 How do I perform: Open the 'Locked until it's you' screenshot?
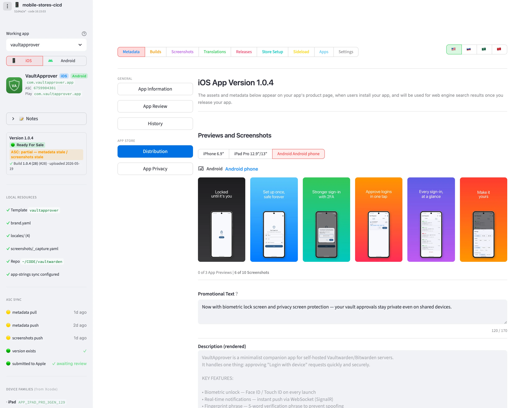(x=221, y=219)
